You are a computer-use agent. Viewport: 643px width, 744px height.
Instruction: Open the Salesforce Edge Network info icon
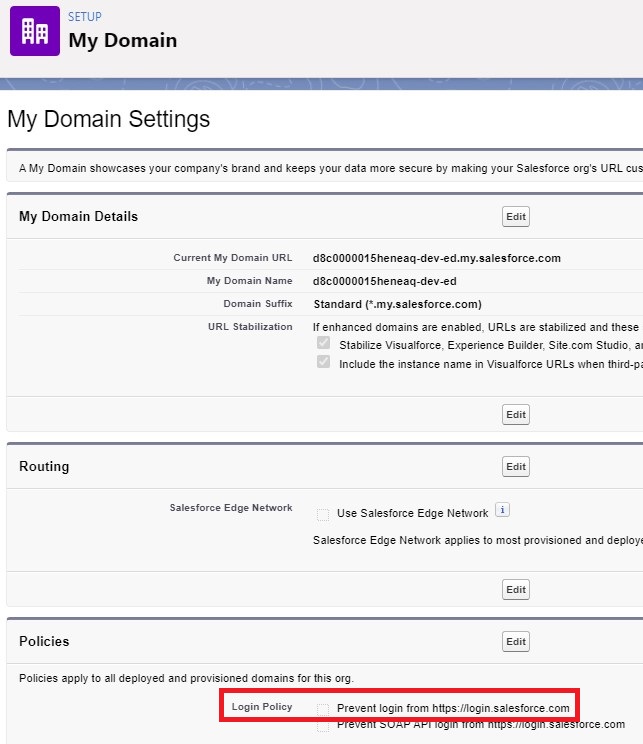click(x=502, y=510)
